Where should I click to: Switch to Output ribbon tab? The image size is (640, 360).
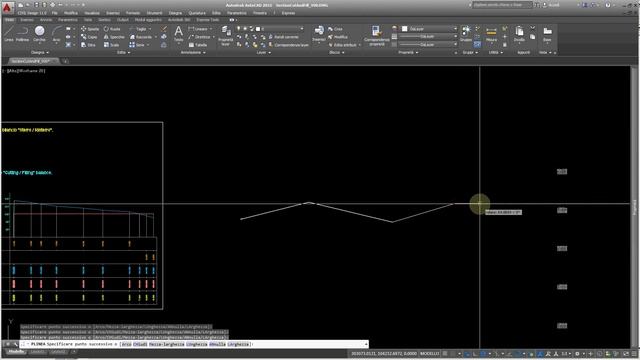tap(122, 20)
